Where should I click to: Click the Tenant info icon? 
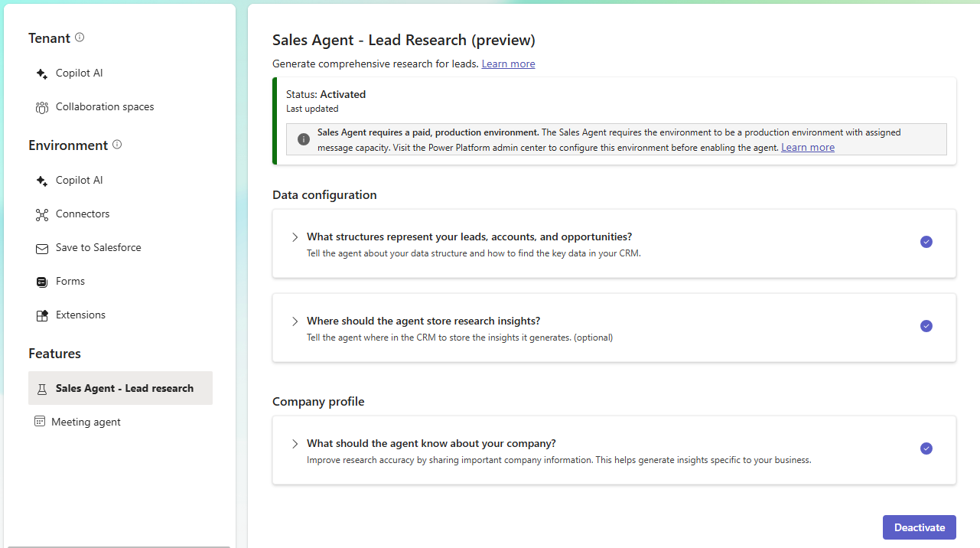pos(80,38)
